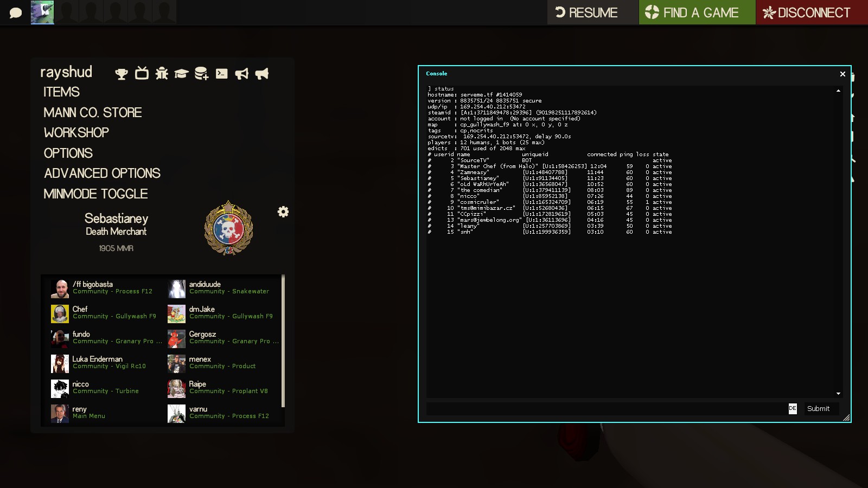868x488 pixels.
Task: Select friend Raipe
Action: pos(223,389)
